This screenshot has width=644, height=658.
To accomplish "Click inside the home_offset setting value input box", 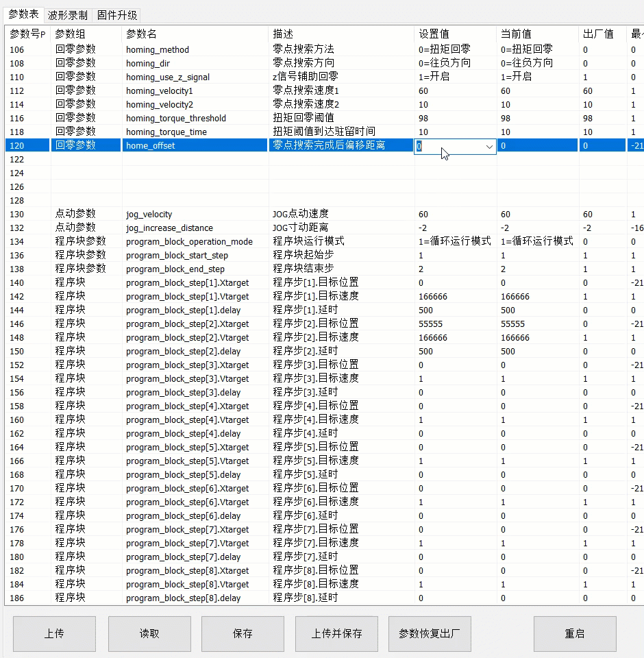I will pos(445,146).
